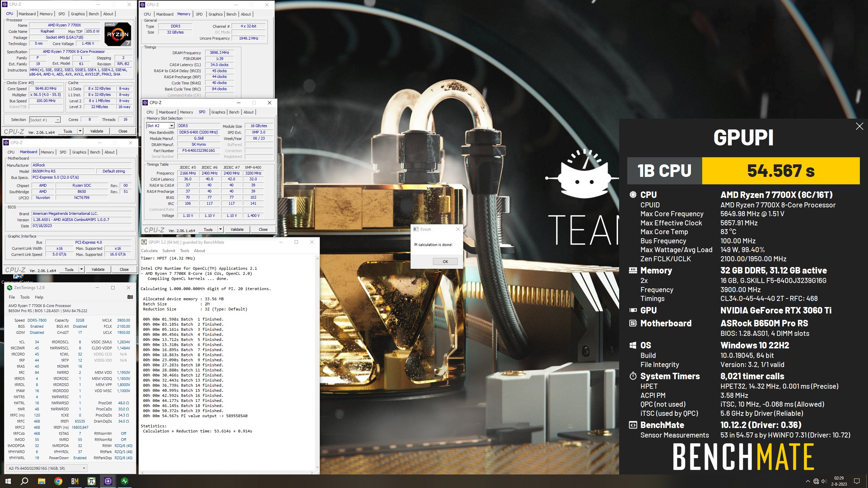Click the PI value output line in GPUPI
Viewport: 868px width, 488px height.
[195, 416]
